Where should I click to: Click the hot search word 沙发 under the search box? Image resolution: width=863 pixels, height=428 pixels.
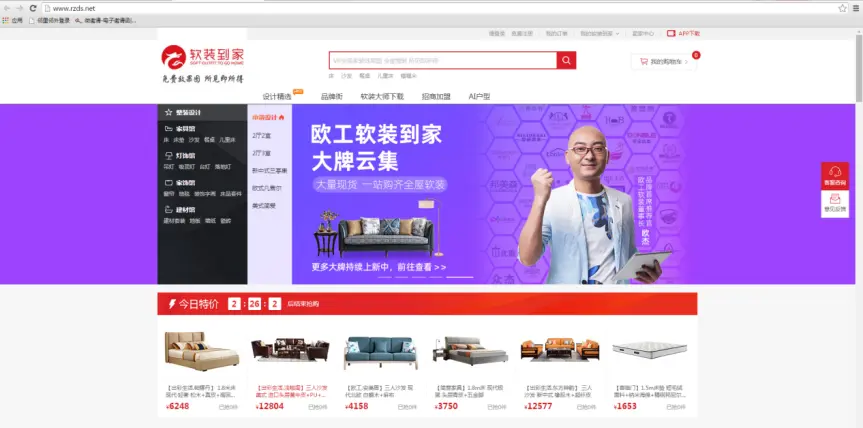346,76
